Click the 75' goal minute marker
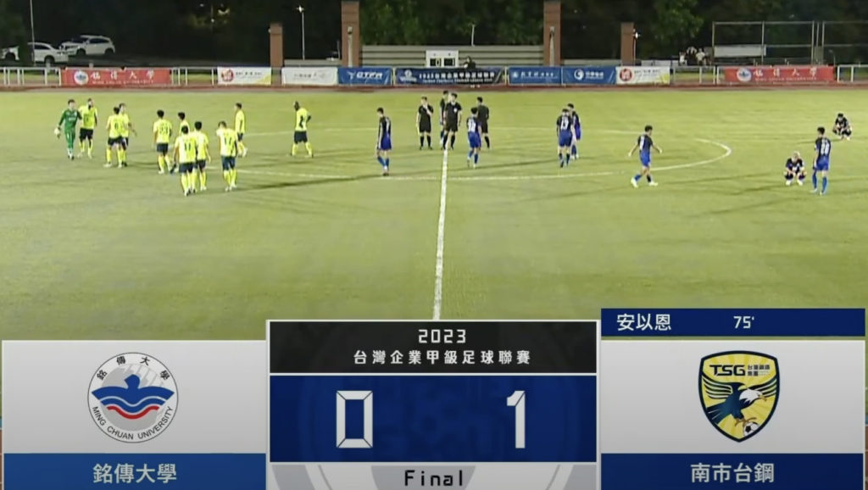This screenshot has width=868, height=490. pos(744,322)
